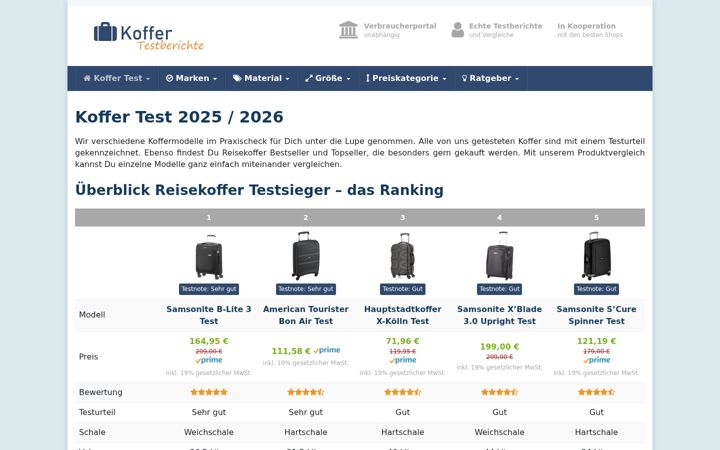Click the Bewertung row label
The image size is (720, 450).
[101, 392]
